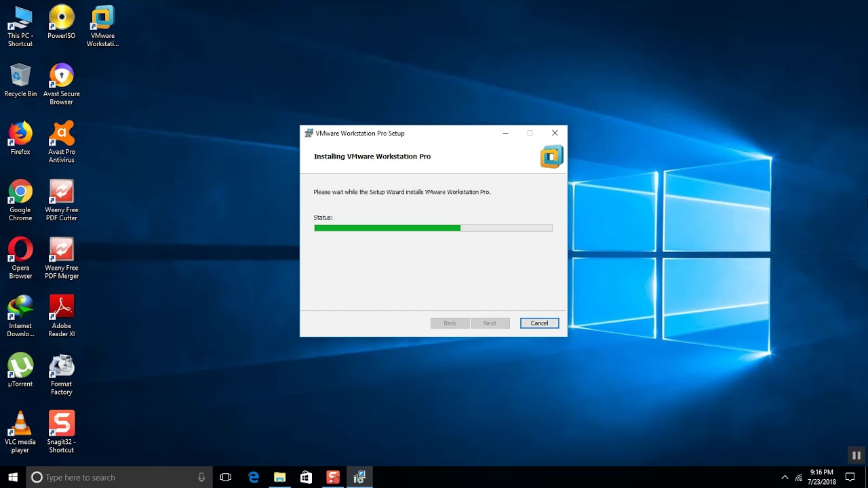Image resolution: width=868 pixels, height=488 pixels.
Task: Select the VLC media player icon
Action: click(20, 432)
